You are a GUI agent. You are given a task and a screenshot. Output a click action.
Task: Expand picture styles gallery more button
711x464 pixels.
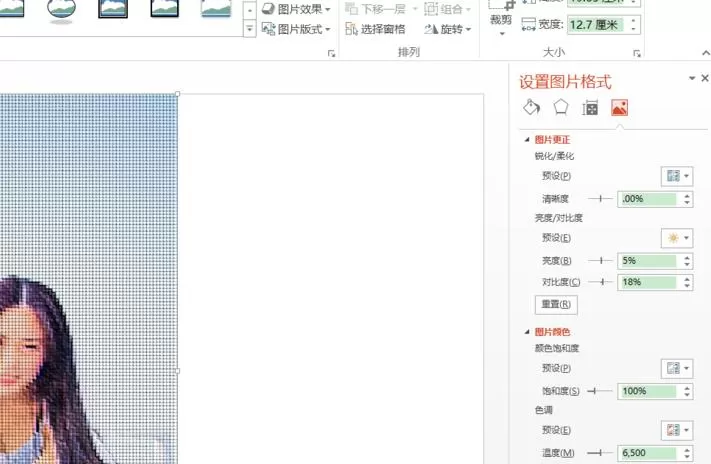tap(249, 29)
